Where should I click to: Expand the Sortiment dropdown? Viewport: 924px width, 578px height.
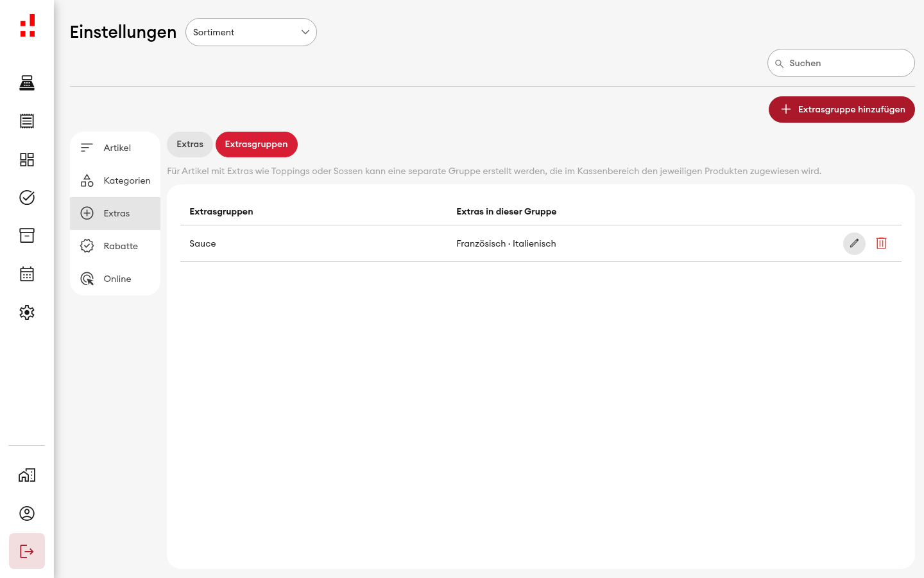pyautogui.click(x=251, y=32)
